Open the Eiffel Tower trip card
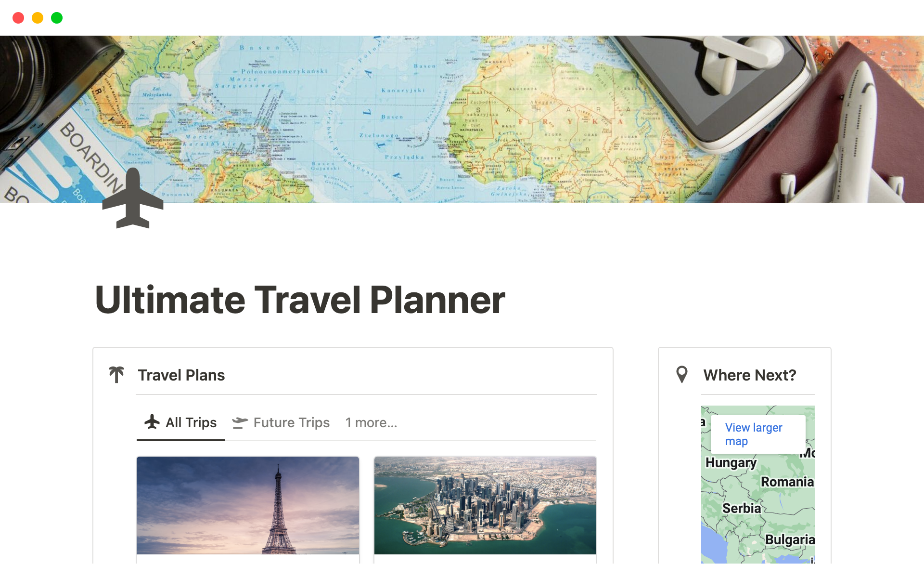Image resolution: width=924 pixels, height=578 pixels. (248, 505)
